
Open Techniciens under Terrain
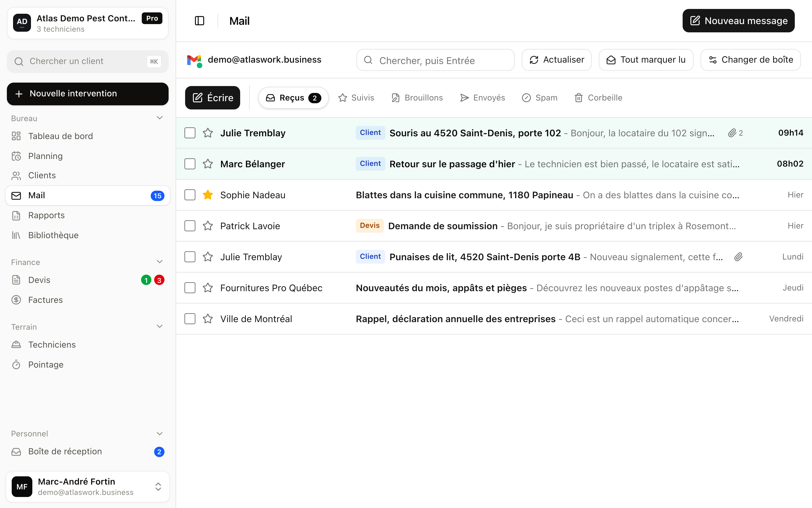tap(88, 345)
